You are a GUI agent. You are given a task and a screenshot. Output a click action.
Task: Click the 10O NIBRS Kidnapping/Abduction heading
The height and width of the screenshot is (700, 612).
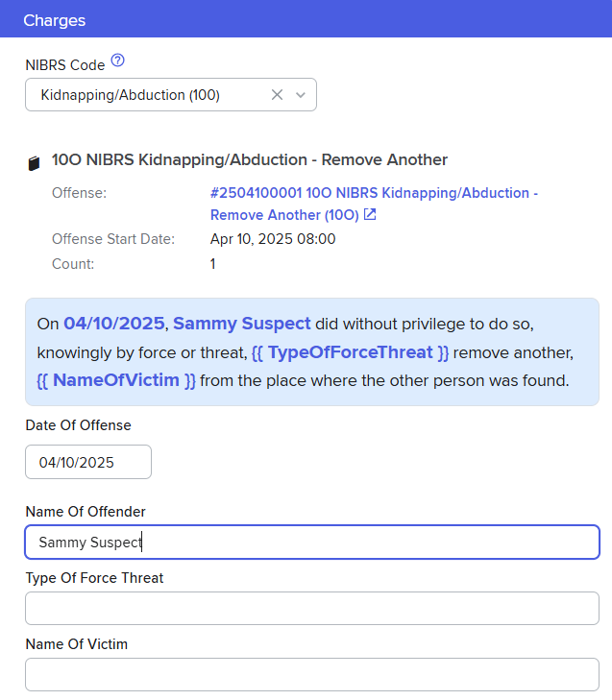coord(250,160)
